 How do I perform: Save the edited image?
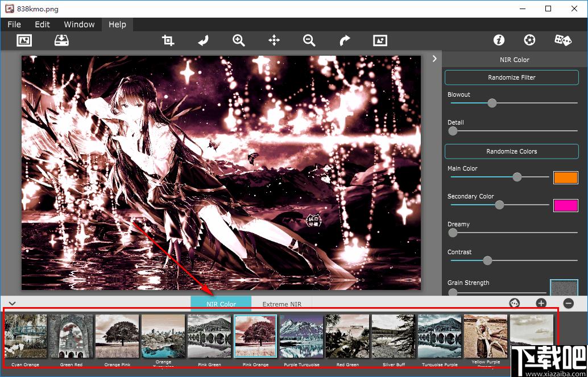[61, 40]
